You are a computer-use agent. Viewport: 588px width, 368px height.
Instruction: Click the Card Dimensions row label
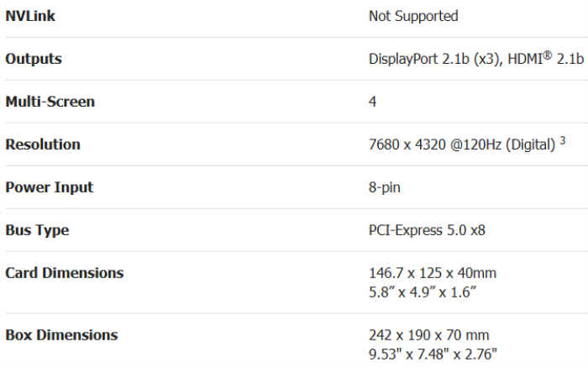click(x=64, y=273)
